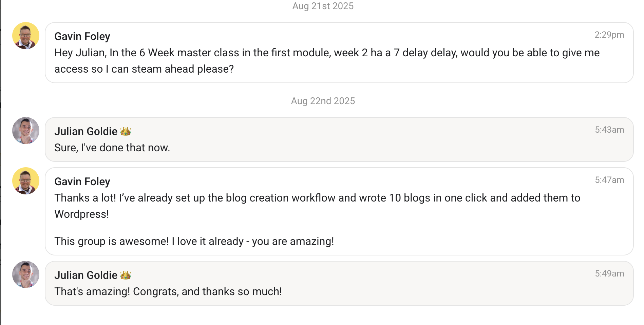Click the Aug 22nd 2025 date separator
The width and height of the screenshot is (644, 325).
point(323,101)
